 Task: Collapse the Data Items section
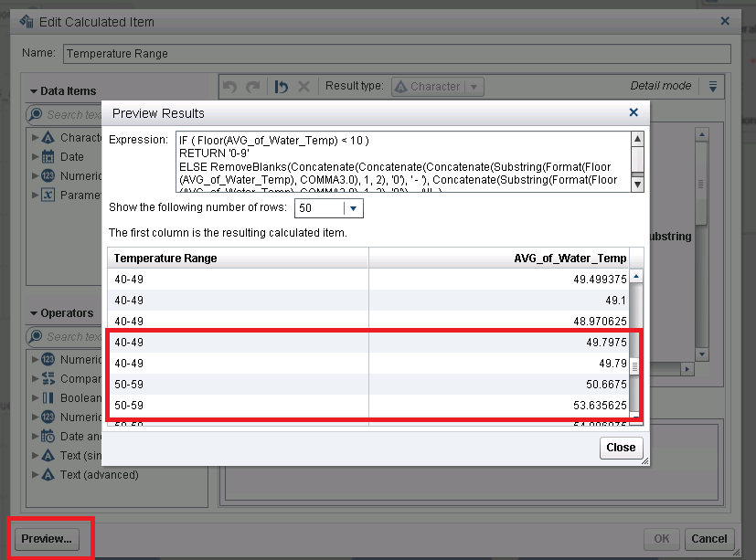click(x=33, y=91)
